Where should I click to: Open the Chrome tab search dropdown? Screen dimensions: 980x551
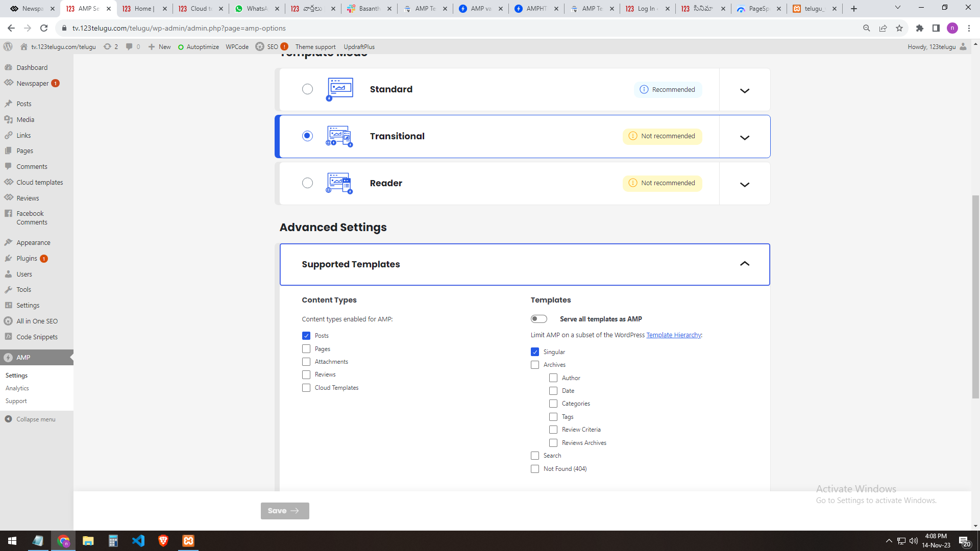[898, 8]
